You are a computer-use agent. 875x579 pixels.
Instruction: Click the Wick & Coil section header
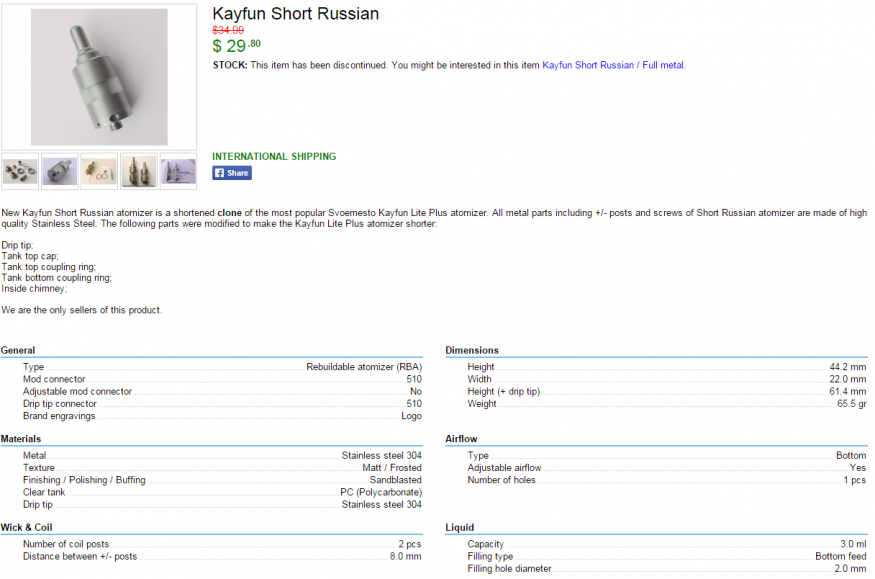(26, 527)
